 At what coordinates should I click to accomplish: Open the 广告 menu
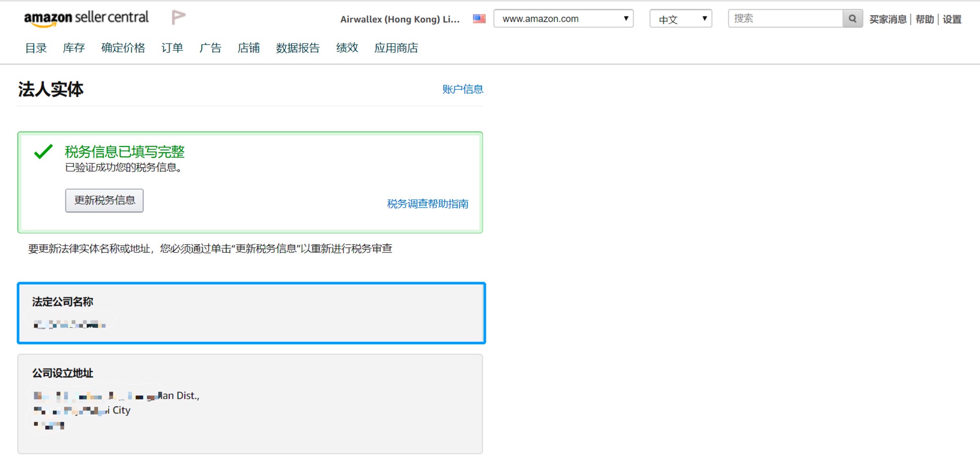coord(210,48)
